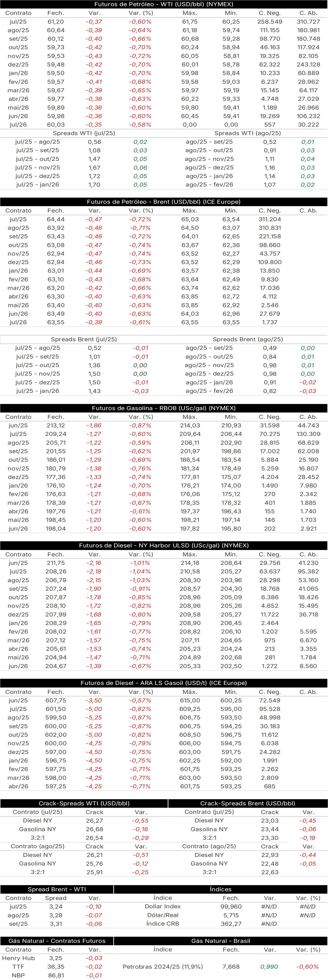Select the WTI jul/25 contract row
The width and height of the screenshot is (328, 980).
[x=164, y=22]
